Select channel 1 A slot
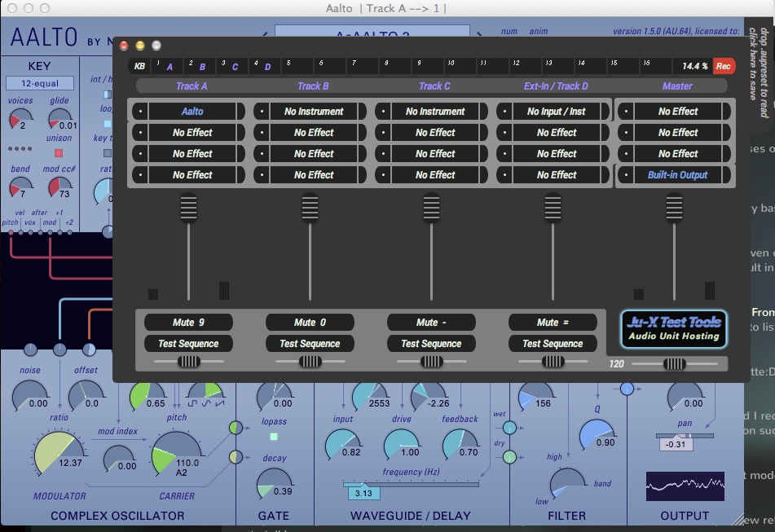 [166, 66]
